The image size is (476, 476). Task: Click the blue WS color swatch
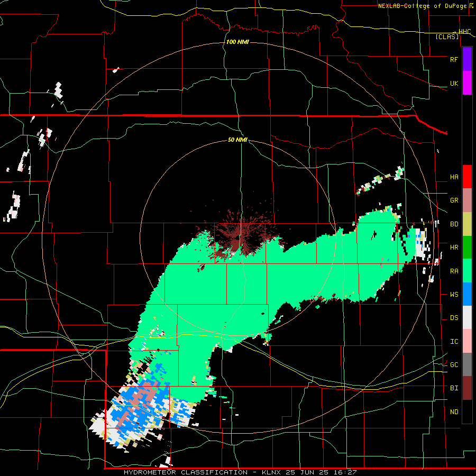467,294
